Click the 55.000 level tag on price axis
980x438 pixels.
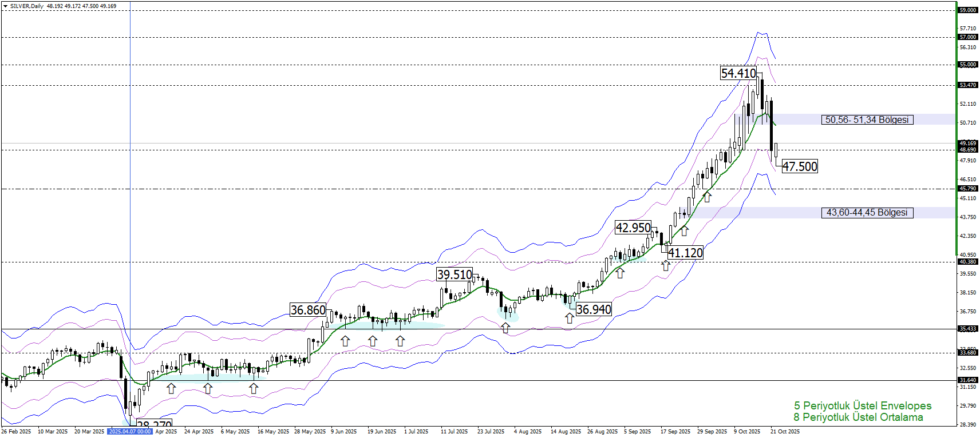(x=968, y=65)
